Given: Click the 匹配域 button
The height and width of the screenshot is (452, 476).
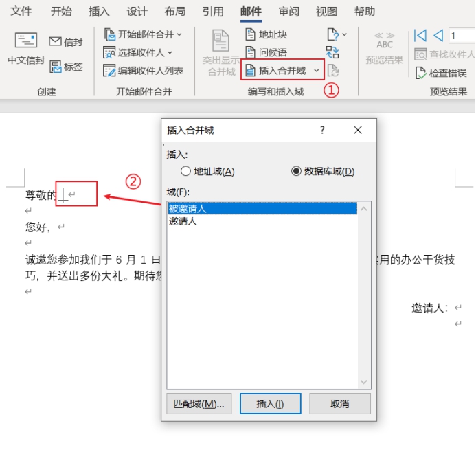Looking at the screenshot, I should click(x=199, y=404).
